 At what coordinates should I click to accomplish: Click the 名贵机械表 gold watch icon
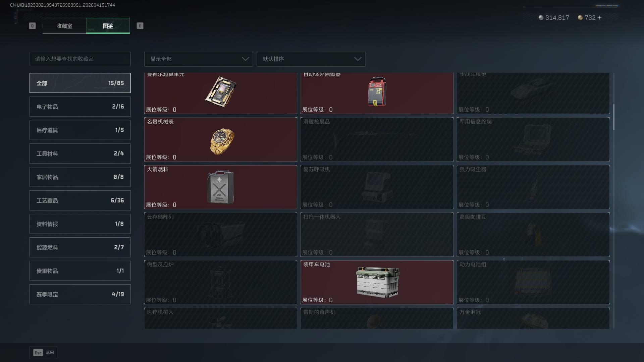tap(222, 141)
